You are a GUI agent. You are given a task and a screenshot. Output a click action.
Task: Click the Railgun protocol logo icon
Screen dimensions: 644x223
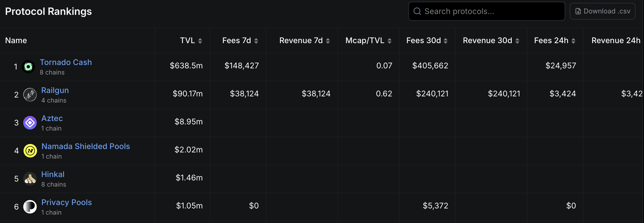pos(30,95)
